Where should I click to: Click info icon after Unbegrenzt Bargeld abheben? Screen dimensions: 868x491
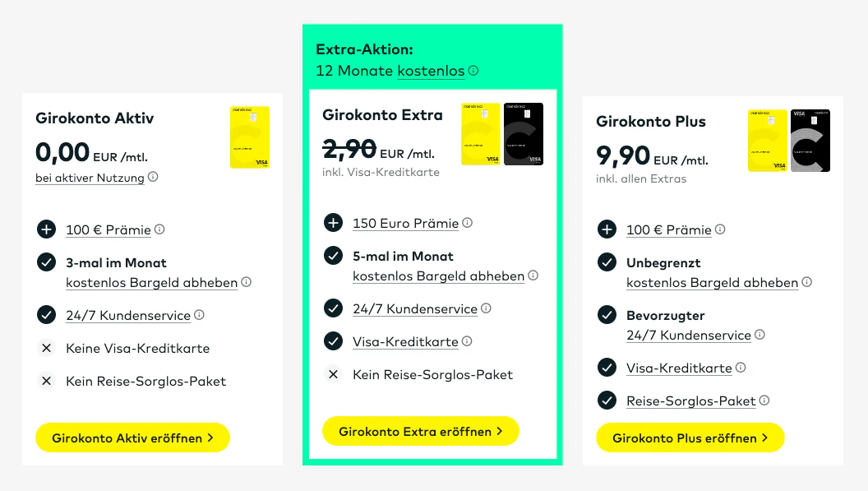pos(806,281)
